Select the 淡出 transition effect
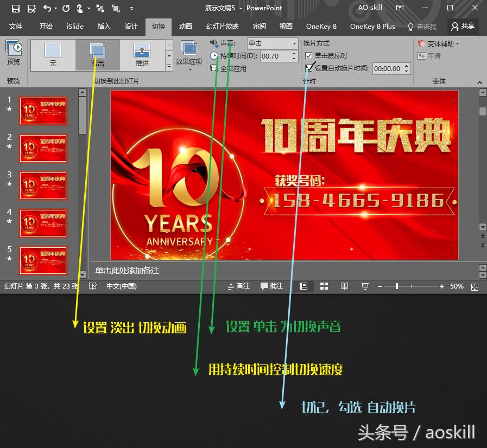The width and height of the screenshot is (487, 448). 98,55
